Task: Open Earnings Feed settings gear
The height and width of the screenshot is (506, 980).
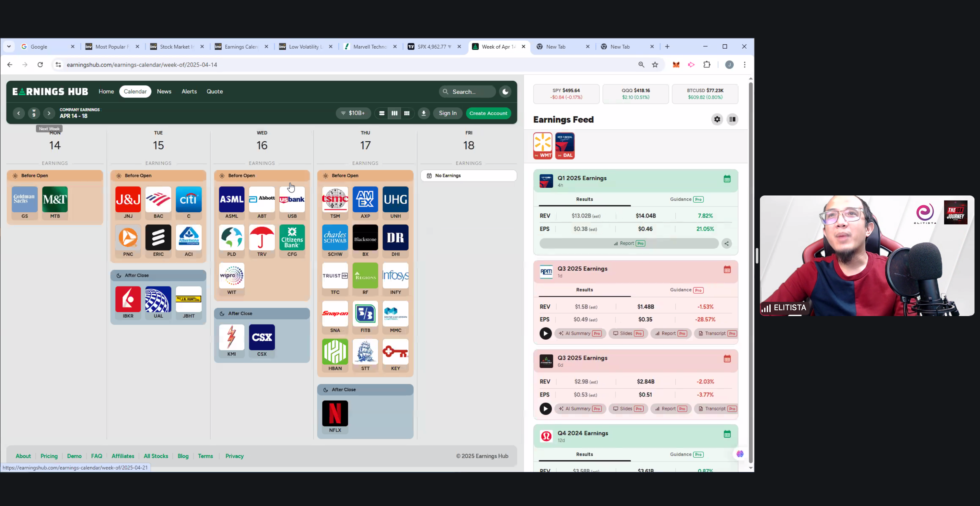Action: click(x=717, y=120)
